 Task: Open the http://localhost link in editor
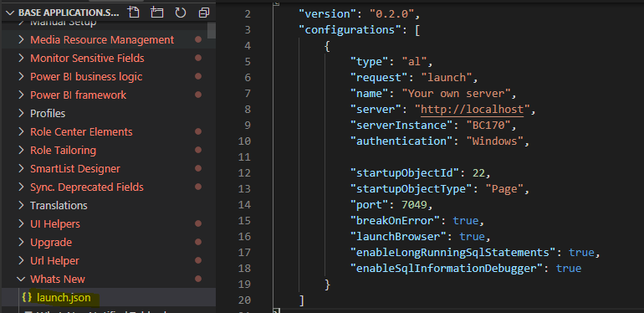tap(473, 110)
